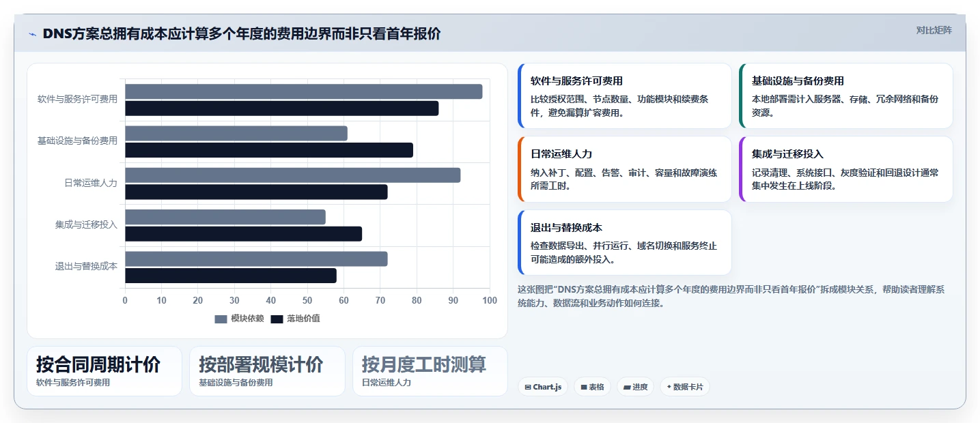Click the x-axis tick 100
Image resolution: width=980 pixels, height=423 pixels.
click(490, 300)
